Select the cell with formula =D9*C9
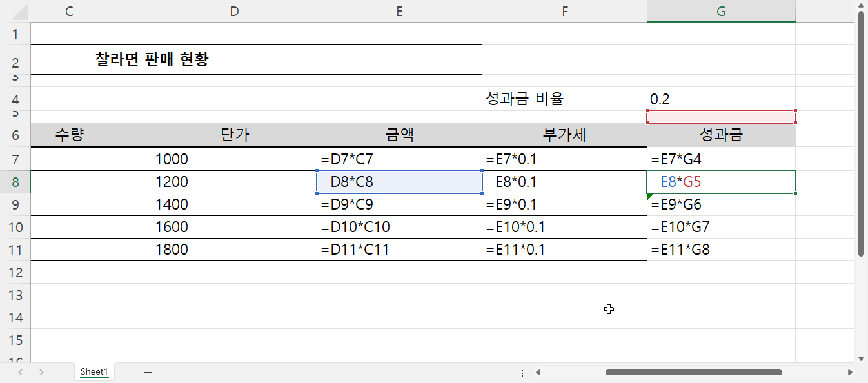Screen dimensions: 868x383 399,204
